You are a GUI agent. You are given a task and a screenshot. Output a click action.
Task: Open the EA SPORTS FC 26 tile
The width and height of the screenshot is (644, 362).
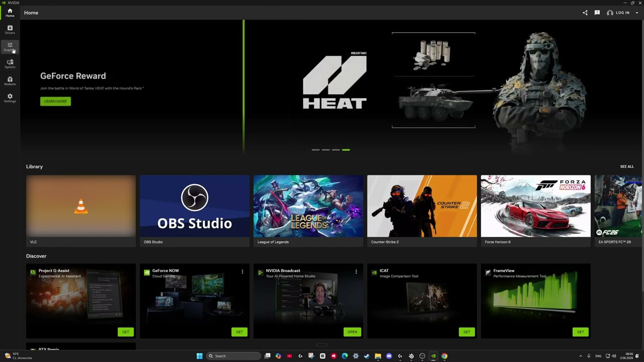pyautogui.click(x=618, y=211)
